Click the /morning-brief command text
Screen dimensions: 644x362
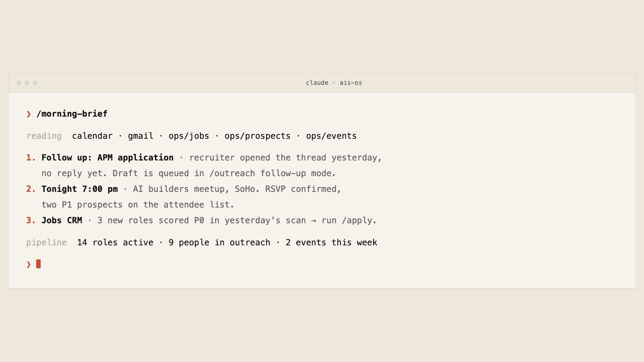72,114
